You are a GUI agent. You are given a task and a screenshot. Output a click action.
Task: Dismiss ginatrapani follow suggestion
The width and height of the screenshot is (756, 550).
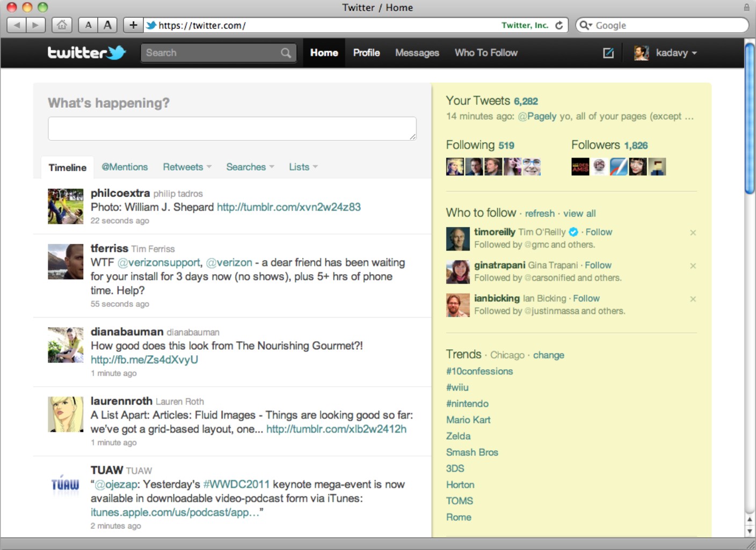point(693,266)
